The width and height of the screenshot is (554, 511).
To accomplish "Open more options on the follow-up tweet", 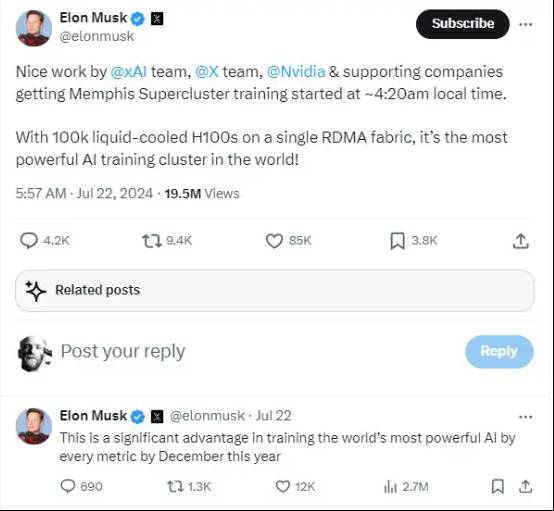I will click(525, 417).
